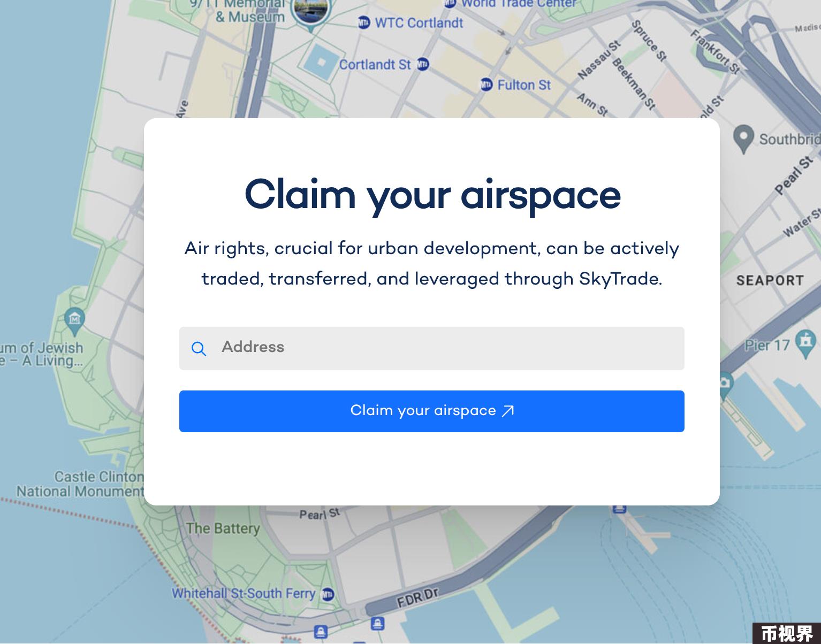This screenshot has height=644, width=821.
Task: Click the Southbridge location pin marker
Action: (743, 139)
